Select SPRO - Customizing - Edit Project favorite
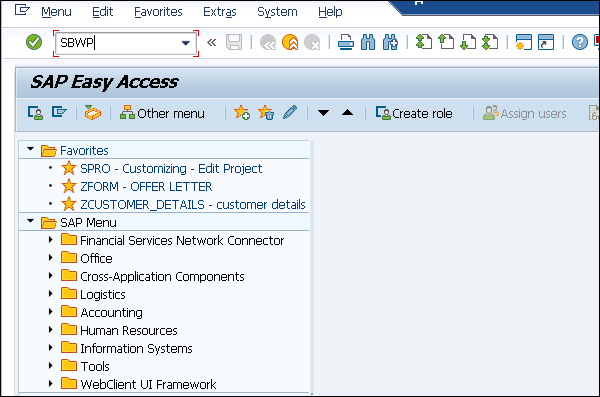 pos(171,168)
